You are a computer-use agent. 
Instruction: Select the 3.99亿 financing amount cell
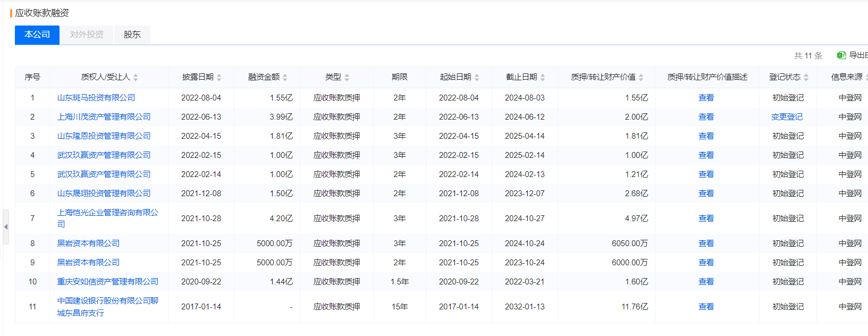pos(281,117)
